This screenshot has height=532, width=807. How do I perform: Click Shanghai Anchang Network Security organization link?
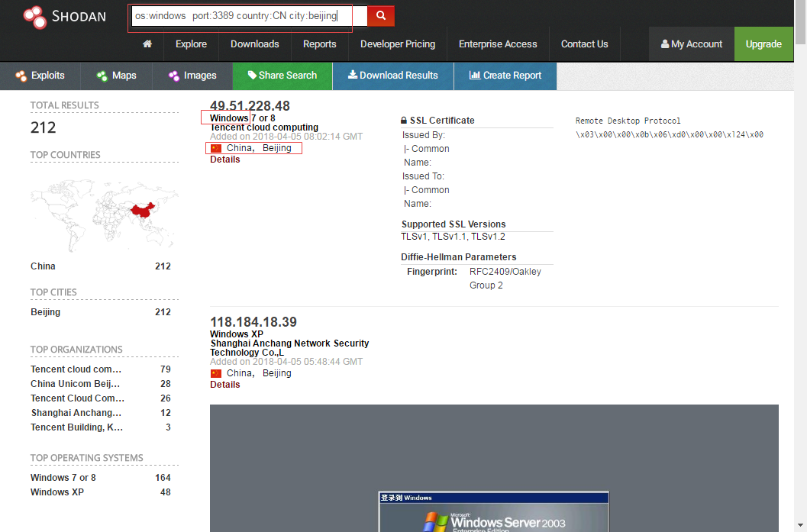click(x=289, y=348)
